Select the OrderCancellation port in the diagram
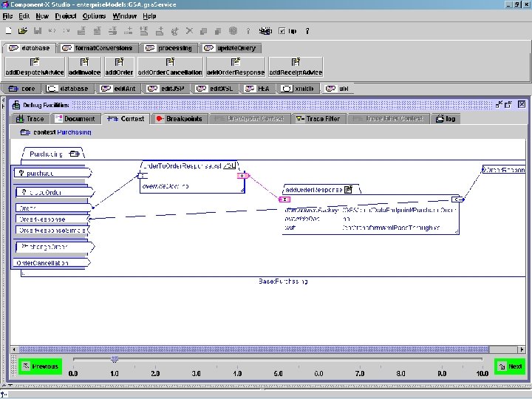Viewport: 532px width, 399px height. click(x=52, y=263)
